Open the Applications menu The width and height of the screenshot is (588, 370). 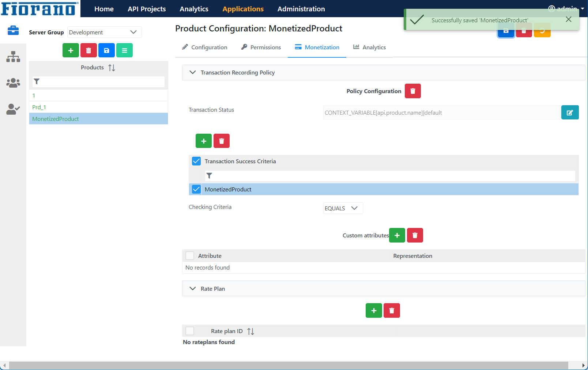tap(243, 9)
